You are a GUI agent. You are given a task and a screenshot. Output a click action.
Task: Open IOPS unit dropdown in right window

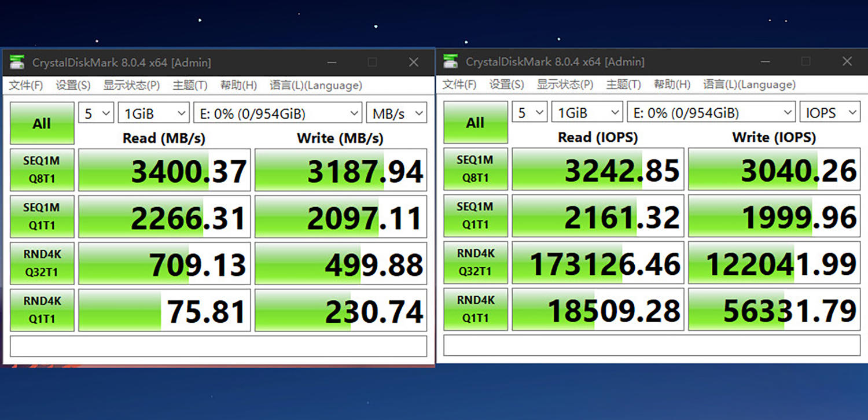point(830,113)
